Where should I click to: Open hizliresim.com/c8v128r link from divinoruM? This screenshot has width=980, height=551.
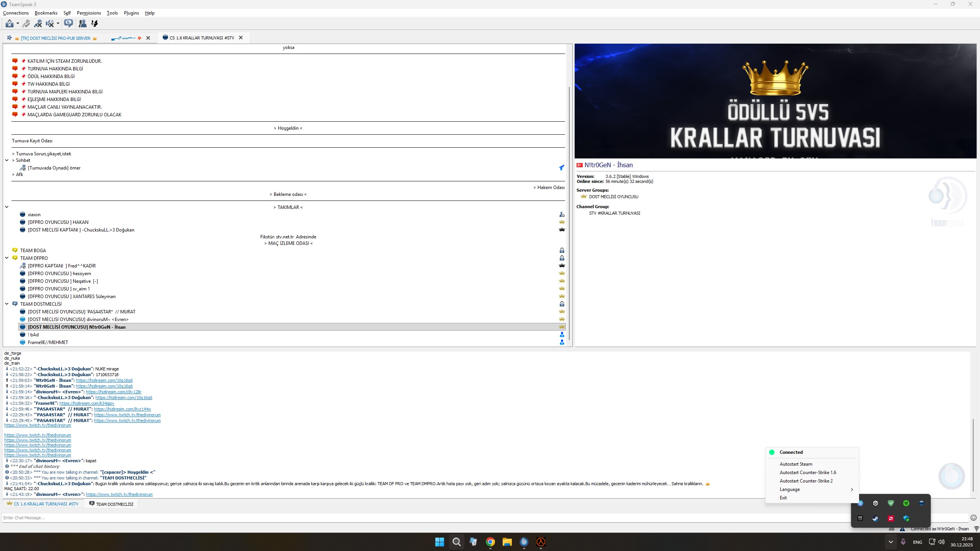(x=114, y=392)
